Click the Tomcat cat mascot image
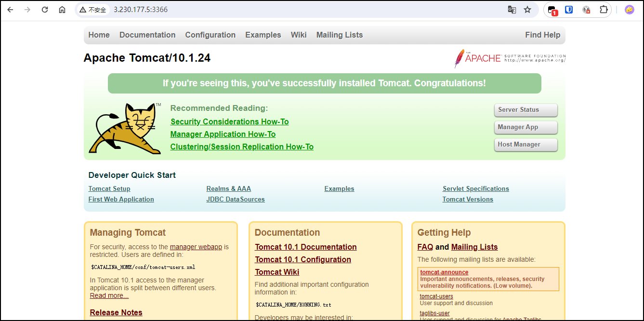This screenshot has height=321, width=644. [x=125, y=128]
